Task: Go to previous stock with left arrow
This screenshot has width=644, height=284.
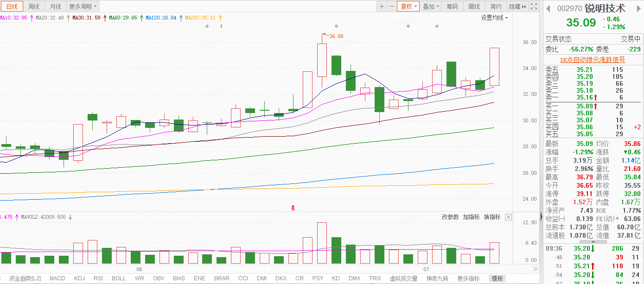Action: pyautogui.click(x=548, y=8)
